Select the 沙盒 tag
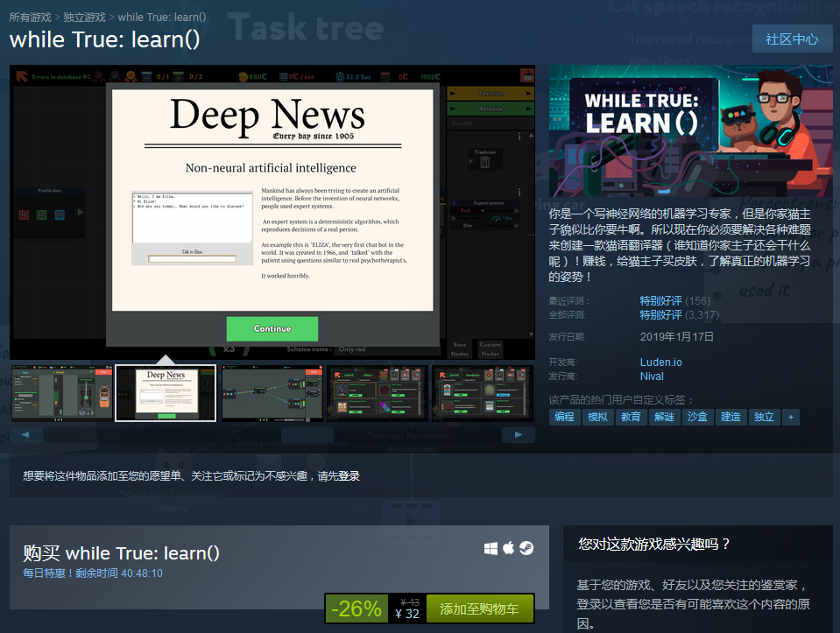 pyautogui.click(x=697, y=417)
